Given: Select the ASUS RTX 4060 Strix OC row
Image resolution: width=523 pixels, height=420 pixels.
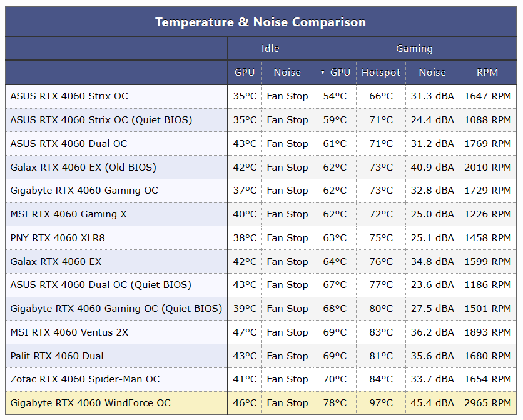Looking at the screenshot, I should click(x=69, y=96).
